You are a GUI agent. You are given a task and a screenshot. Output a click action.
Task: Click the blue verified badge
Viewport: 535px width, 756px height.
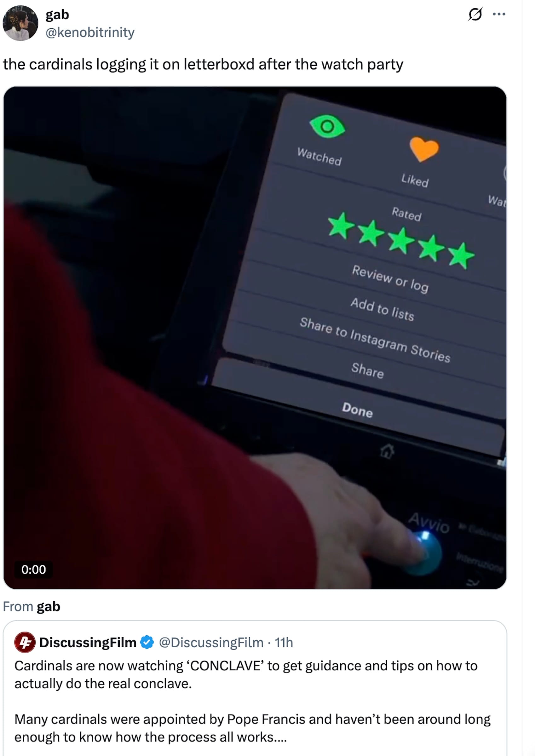tap(147, 642)
